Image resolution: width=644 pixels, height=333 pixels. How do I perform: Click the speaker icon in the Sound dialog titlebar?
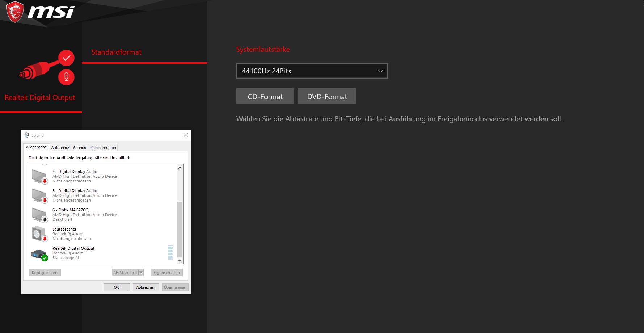coord(26,135)
